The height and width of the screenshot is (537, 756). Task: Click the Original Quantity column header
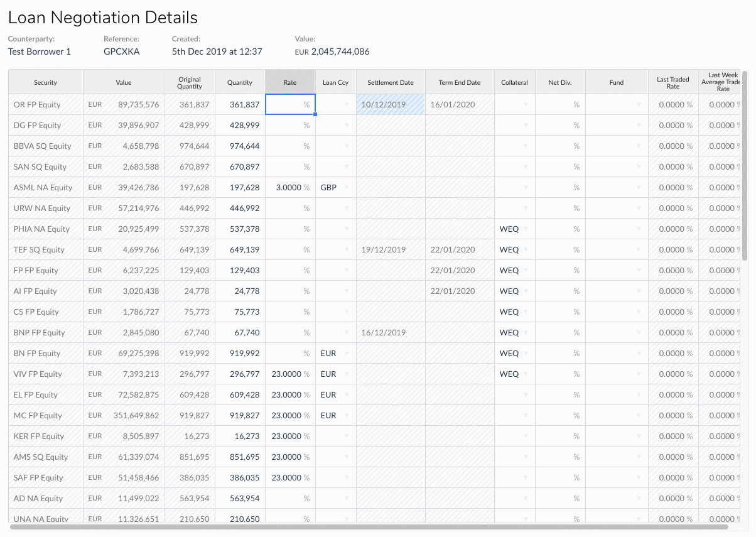pyautogui.click(x=190, y=82)
